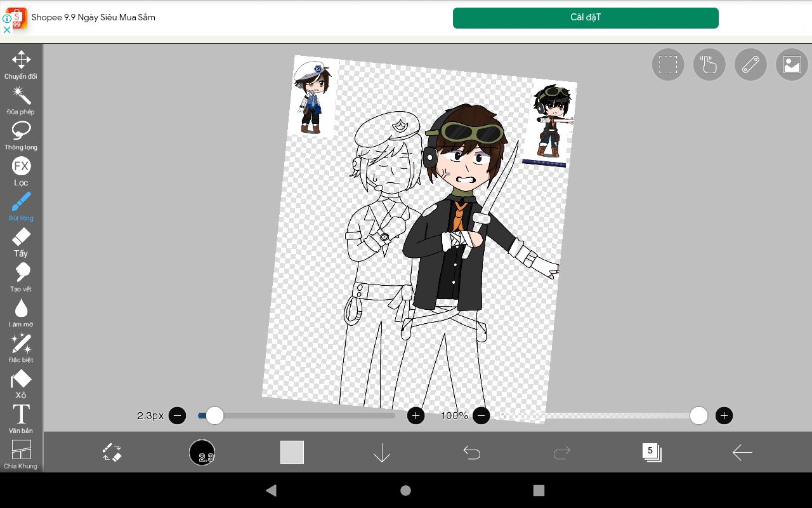Open the material image button
Image resolution: width=812 pixels, height=508 pixels.
click(792, 65)
